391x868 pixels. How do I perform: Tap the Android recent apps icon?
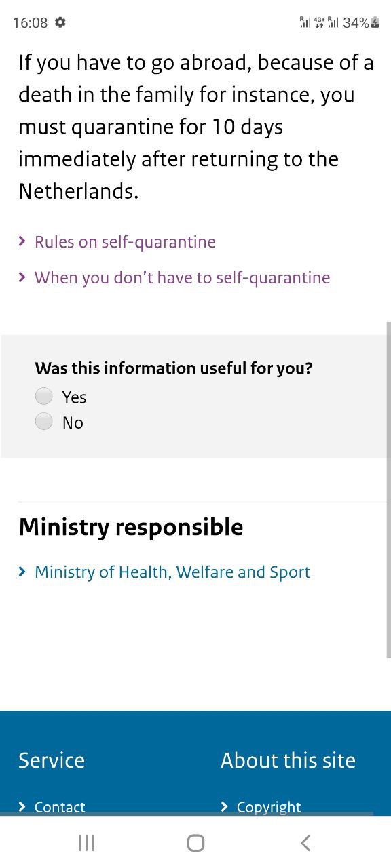point(86,843)
